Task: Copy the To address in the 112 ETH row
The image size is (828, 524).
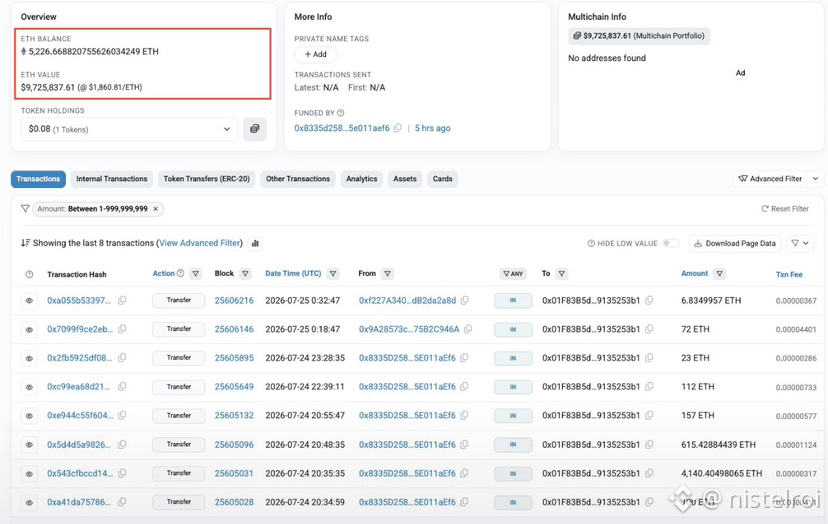Action: 649,386
